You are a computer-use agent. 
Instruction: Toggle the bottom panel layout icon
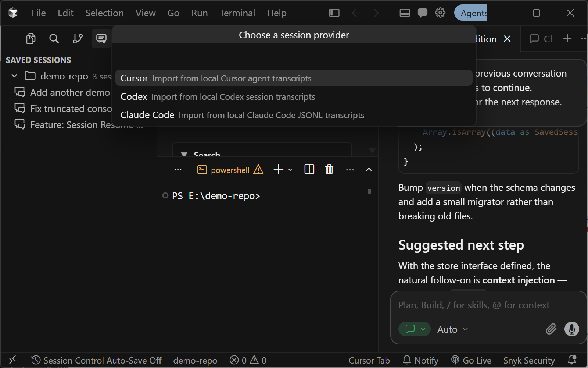(405, 13)
